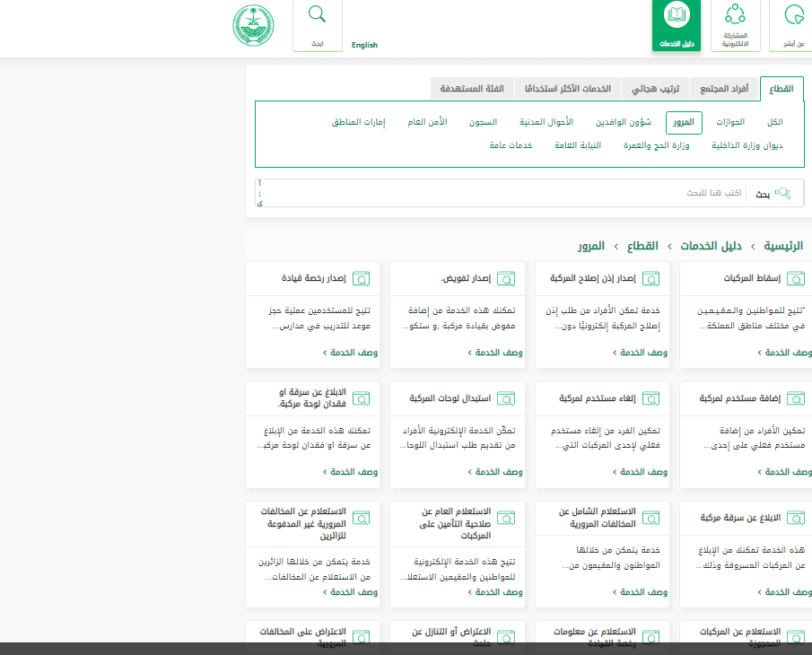Filter sector by الكل

pos(774,122)
